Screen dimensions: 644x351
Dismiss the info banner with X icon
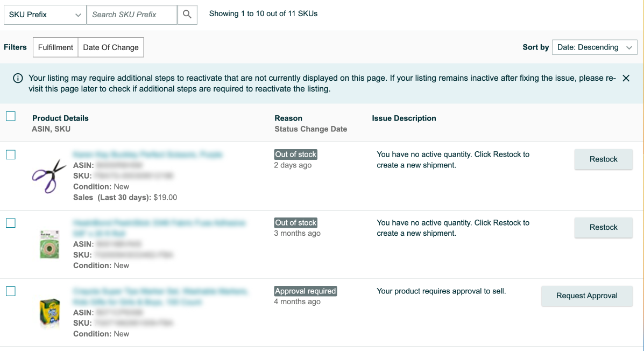click(x=626, y=78)
